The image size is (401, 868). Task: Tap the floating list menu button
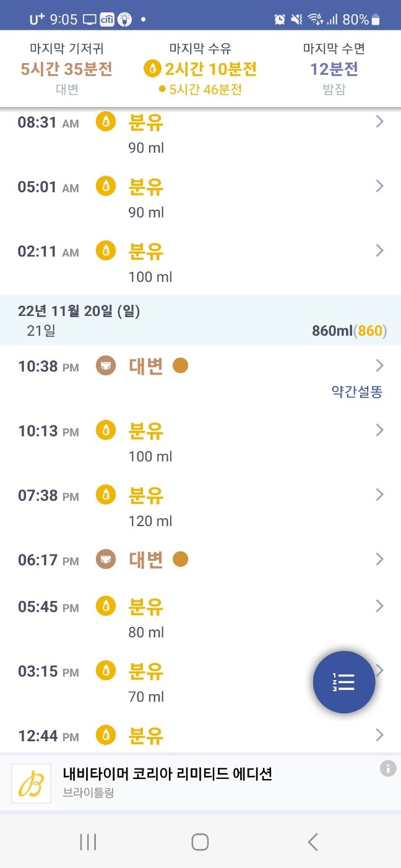click(344, 682)
